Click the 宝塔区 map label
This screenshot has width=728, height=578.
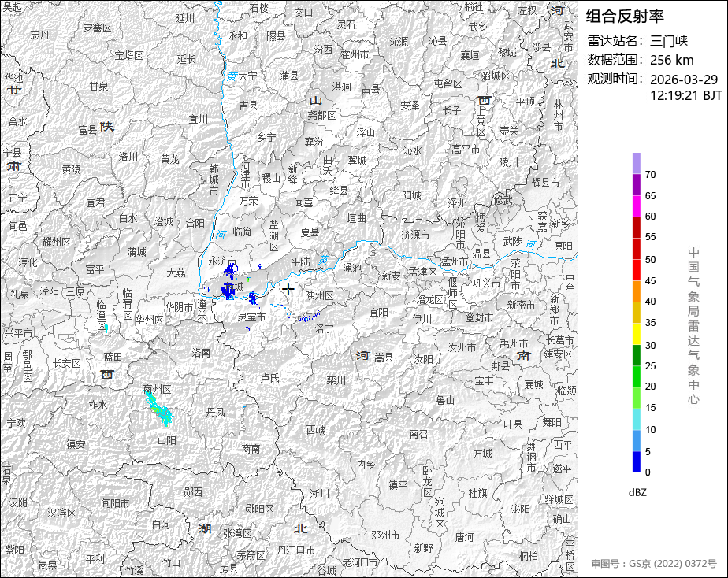[128, 56]
